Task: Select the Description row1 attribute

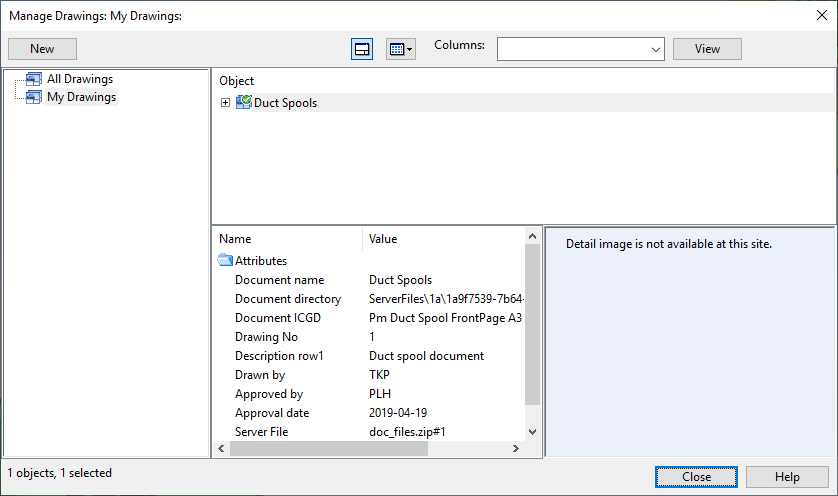Action: coord(279,356)
